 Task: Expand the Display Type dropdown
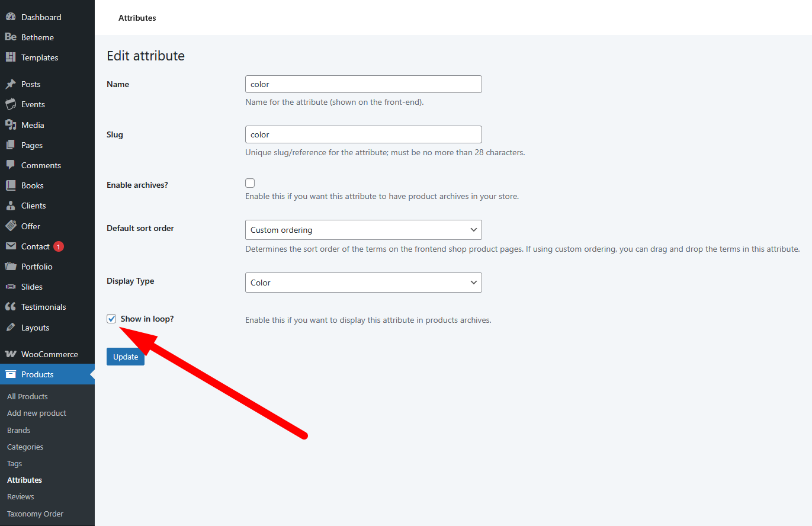click(363, 283)
